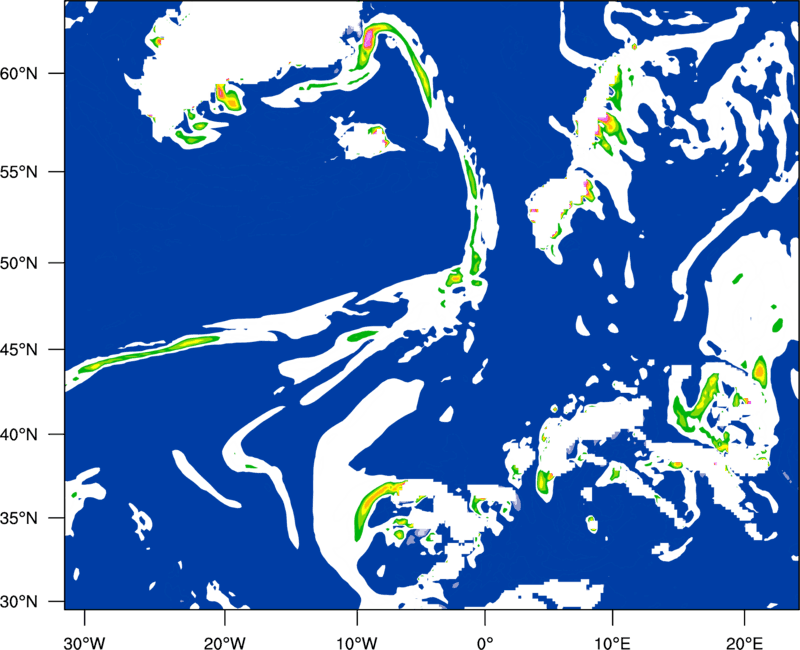The height and width of the screenshot is (650, 800).
Task: Click the 20°W longitude label
Action: tap(224, 643)
